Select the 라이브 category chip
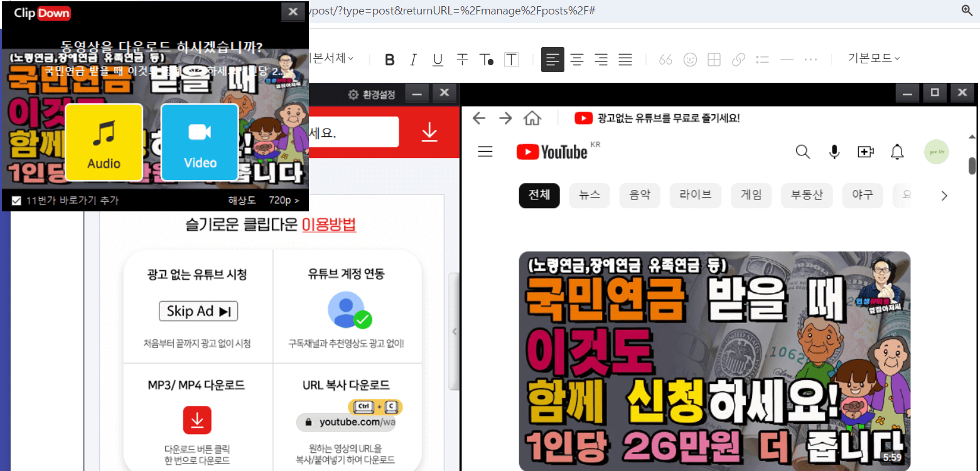The width and height of the screenshot is (980, 471). (696, 195)
